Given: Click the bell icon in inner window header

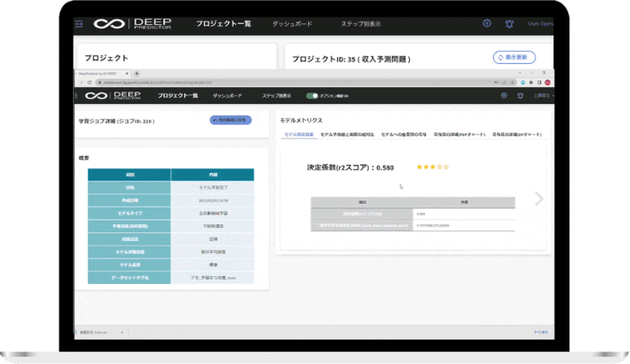Looking at the screenshot, I should [x=520, y=95].
